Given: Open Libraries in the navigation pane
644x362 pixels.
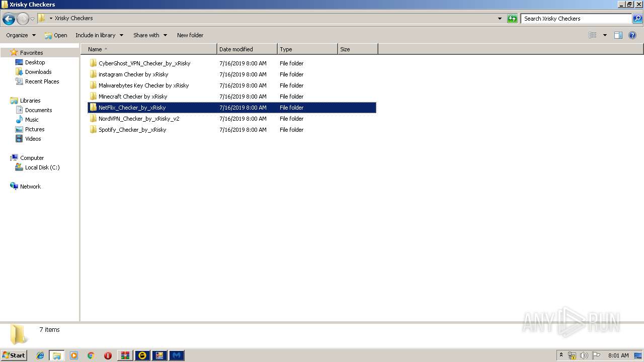Looking at the screenshot, I should (30, 101).
